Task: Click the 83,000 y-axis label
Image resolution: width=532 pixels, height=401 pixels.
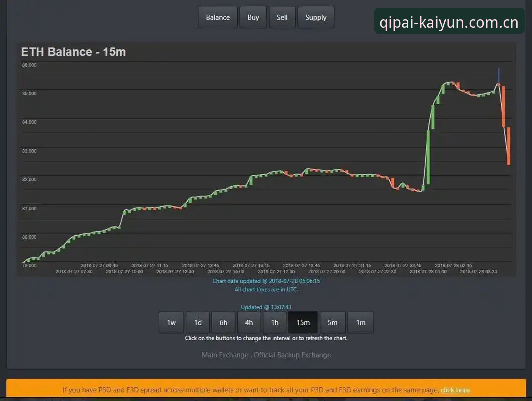Action: (29, 151)
